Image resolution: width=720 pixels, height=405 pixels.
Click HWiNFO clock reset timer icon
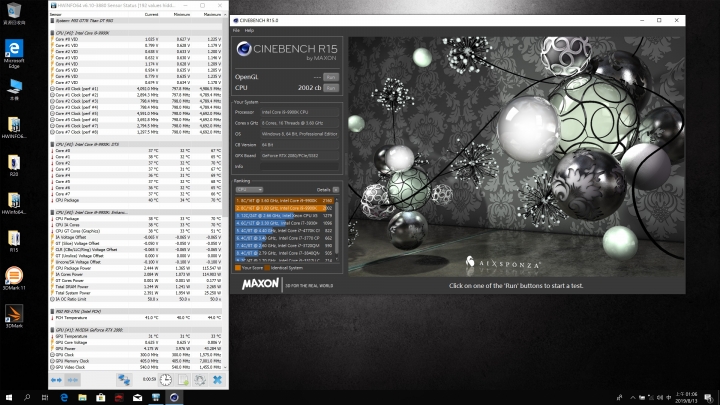(x=166, y=380)
